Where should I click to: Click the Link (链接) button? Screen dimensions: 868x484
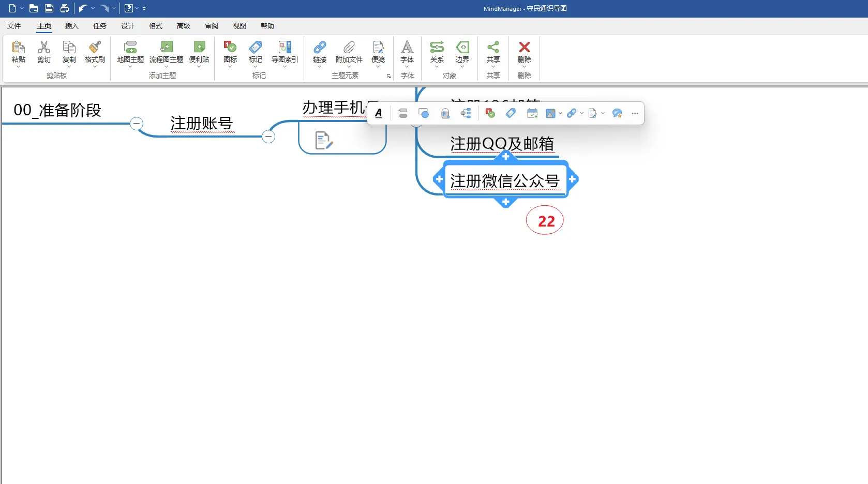click(320, 52)
